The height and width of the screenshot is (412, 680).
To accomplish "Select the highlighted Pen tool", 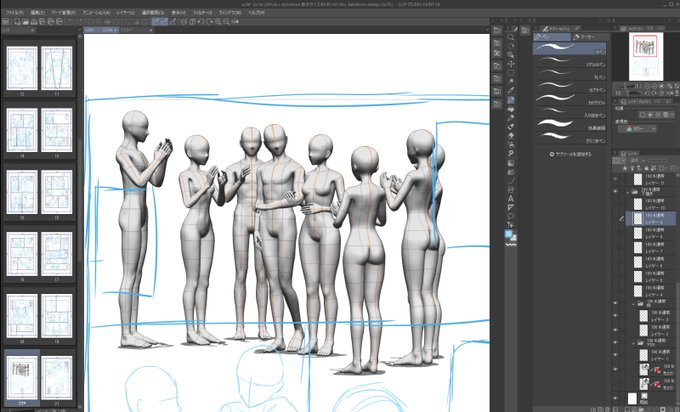I will [511, 100].
